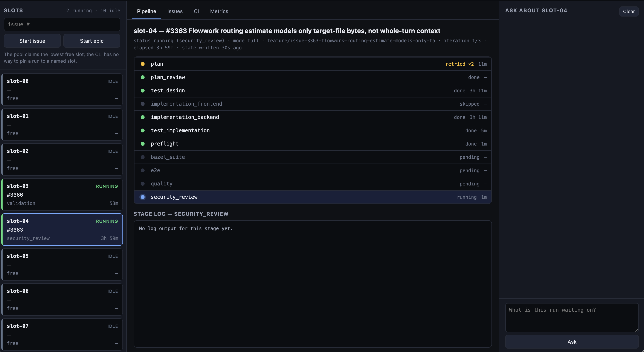Click the slot-04 issue title heading
Image resolution: width=644 pixels, height=352 pixels.
pyautogui.click(x=287, y=31)
